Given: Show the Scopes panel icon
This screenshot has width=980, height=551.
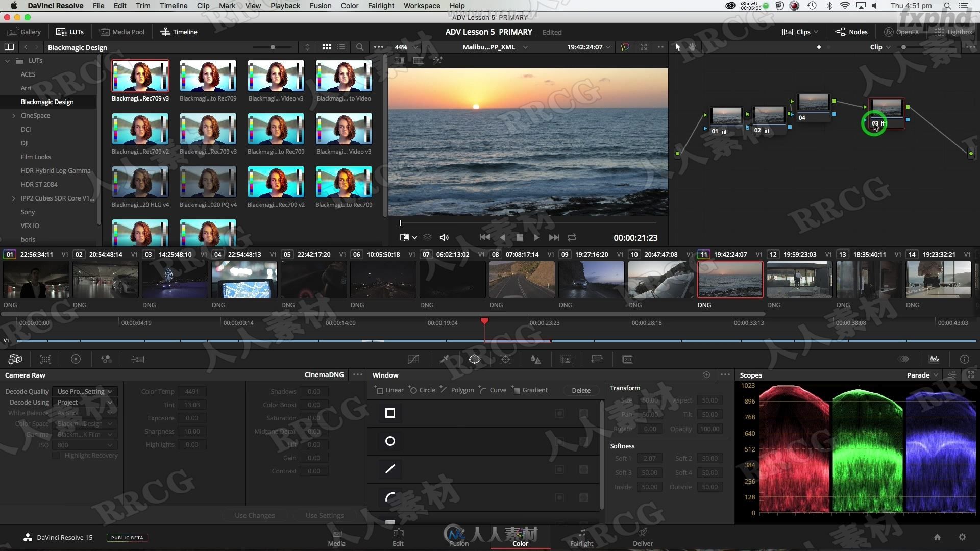Looking at the screenshot, I should coord(934,359).
